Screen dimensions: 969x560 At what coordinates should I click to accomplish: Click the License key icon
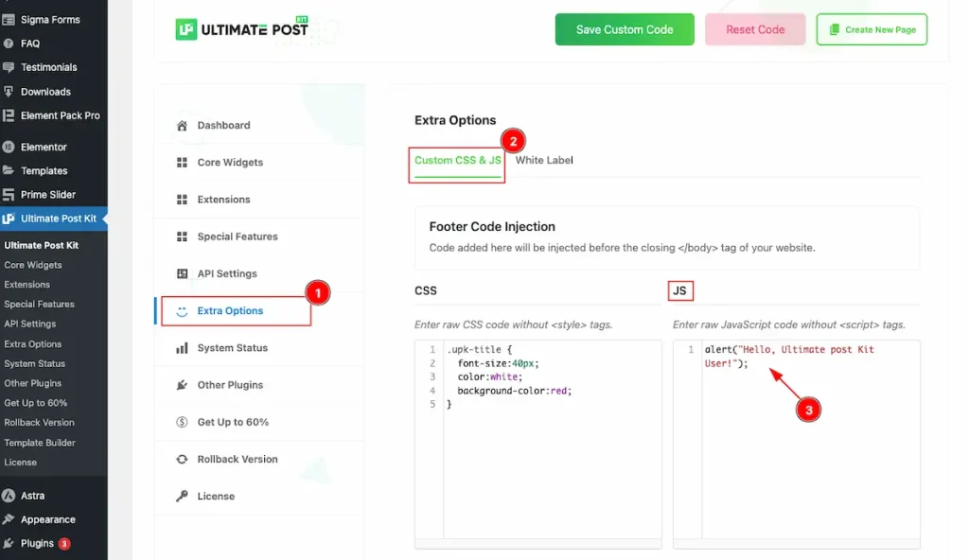tap(182, 497)
